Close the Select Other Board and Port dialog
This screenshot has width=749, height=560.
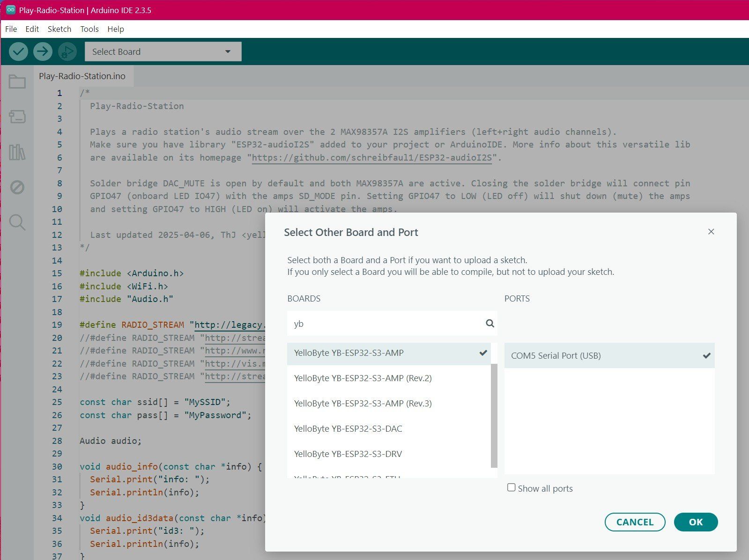point(711,231)
